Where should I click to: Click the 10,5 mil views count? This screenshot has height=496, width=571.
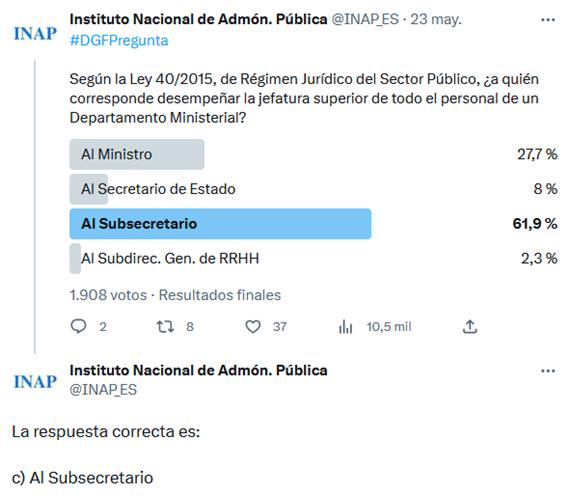coord(389,327)
